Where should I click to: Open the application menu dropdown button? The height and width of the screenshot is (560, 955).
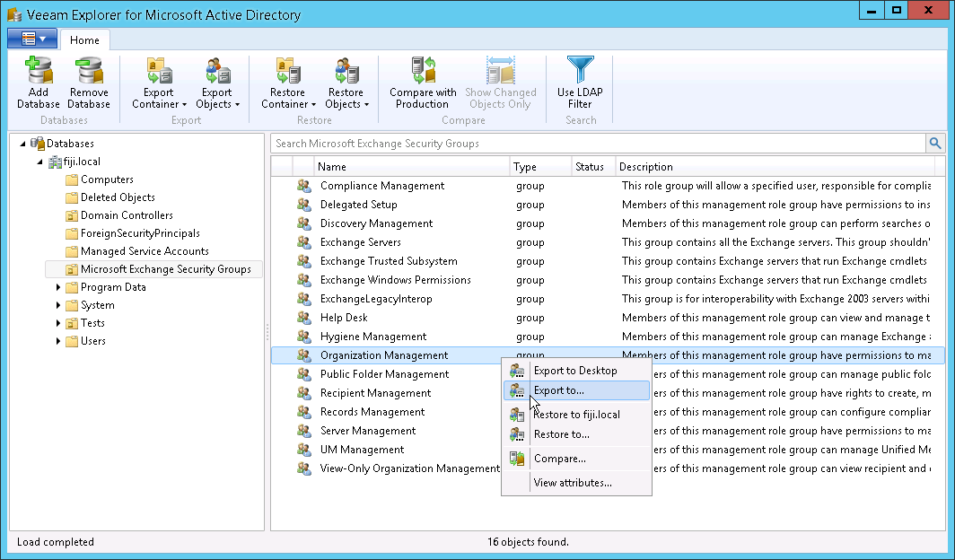[x=32, y=39]
